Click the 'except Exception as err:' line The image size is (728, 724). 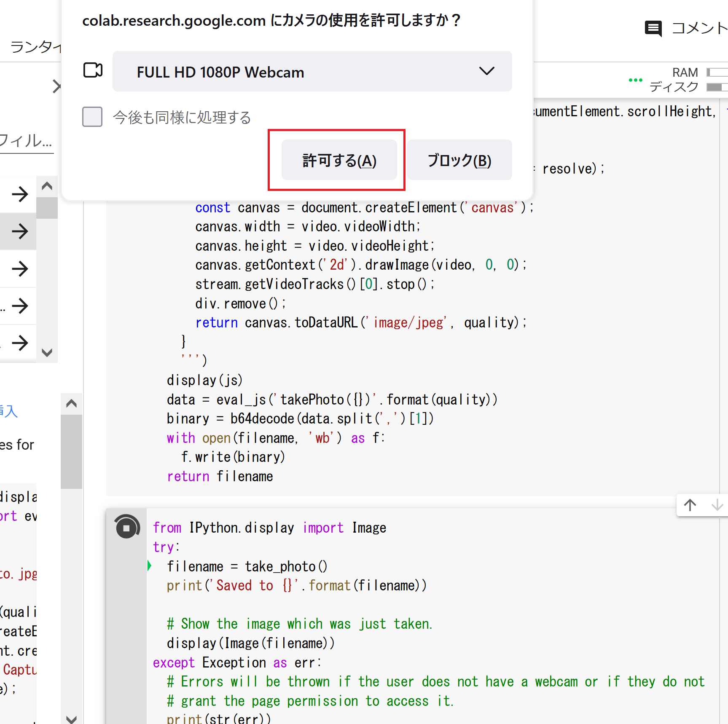click(x=237, y=662)
